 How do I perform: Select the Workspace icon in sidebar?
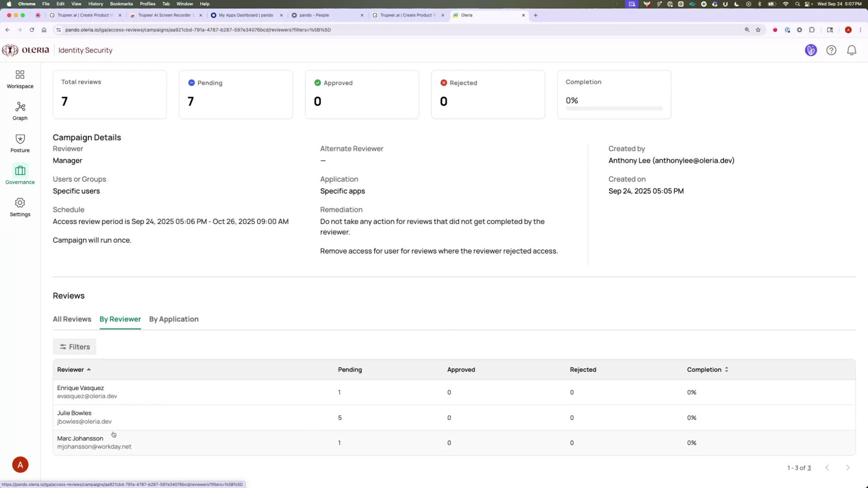[20, 79]
